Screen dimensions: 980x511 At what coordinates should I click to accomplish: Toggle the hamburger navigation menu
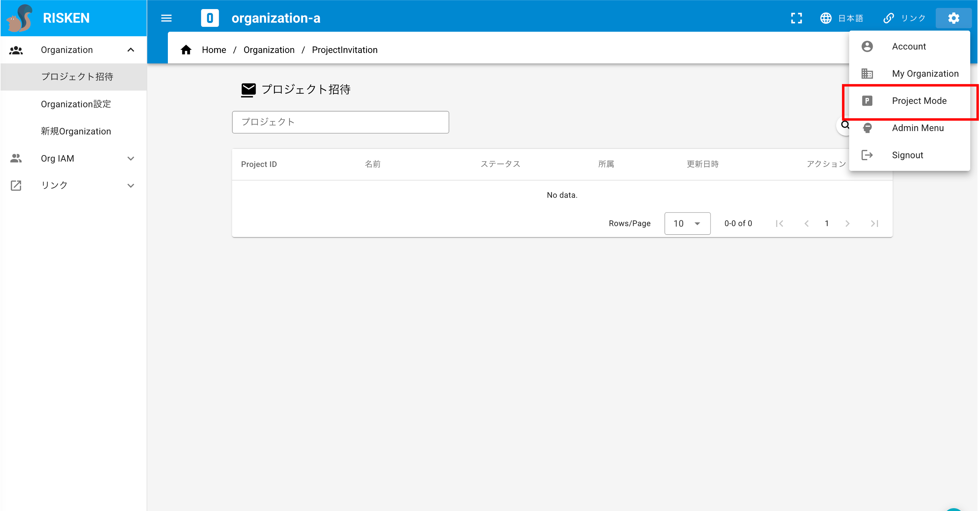(x=166, y=18)
